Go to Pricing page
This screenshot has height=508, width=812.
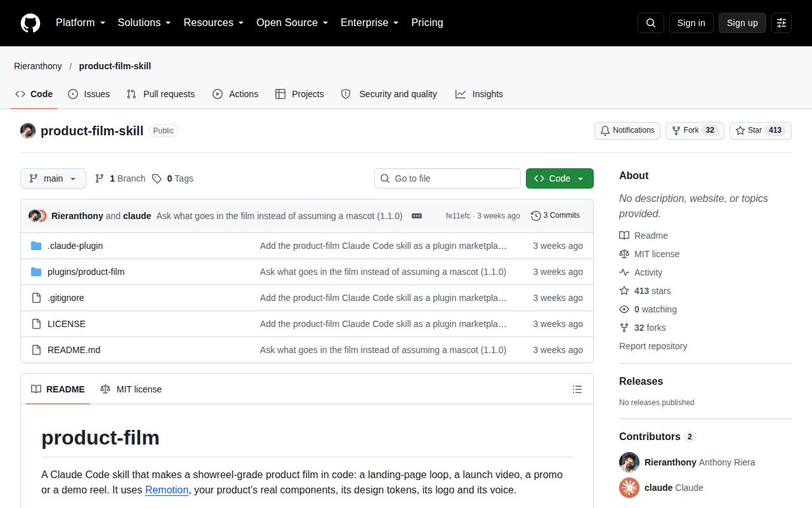[x=427, y=23]
